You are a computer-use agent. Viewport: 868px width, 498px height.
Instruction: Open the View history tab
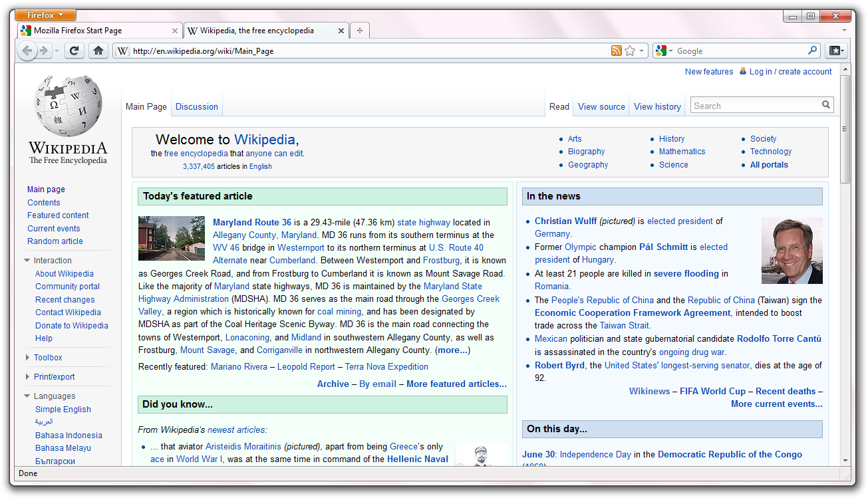[657, 106]
